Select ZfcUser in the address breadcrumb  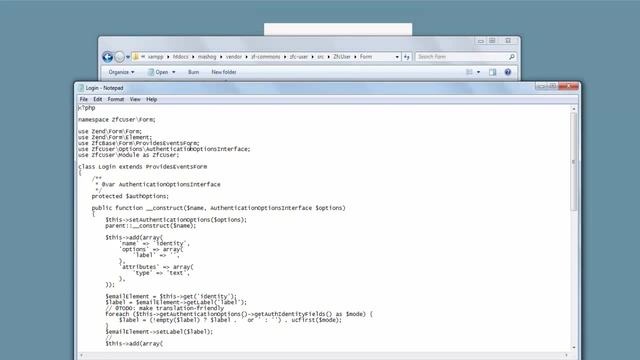click(342, 57)
